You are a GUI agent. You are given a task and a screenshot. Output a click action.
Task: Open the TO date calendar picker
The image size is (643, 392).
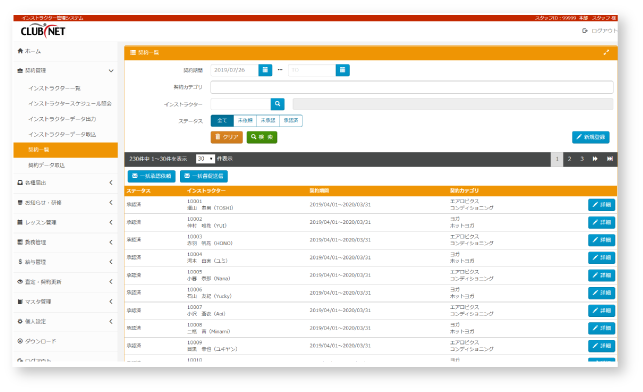point(342,70)
